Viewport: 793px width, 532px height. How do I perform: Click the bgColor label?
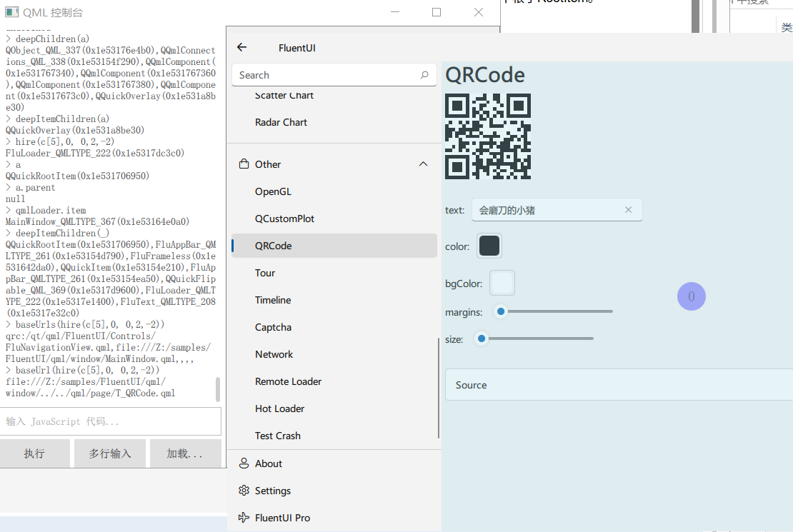click(x=464, y=283)
